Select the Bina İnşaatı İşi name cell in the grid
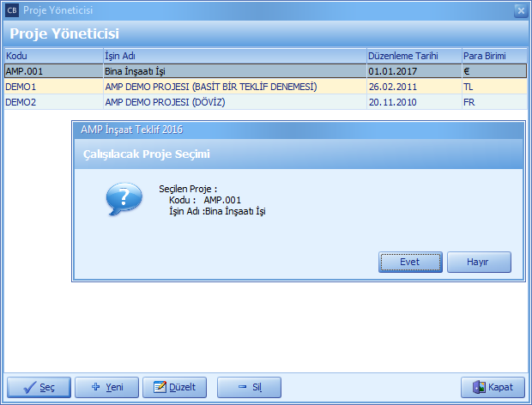The image size is (532, 405). coord(233,72)
